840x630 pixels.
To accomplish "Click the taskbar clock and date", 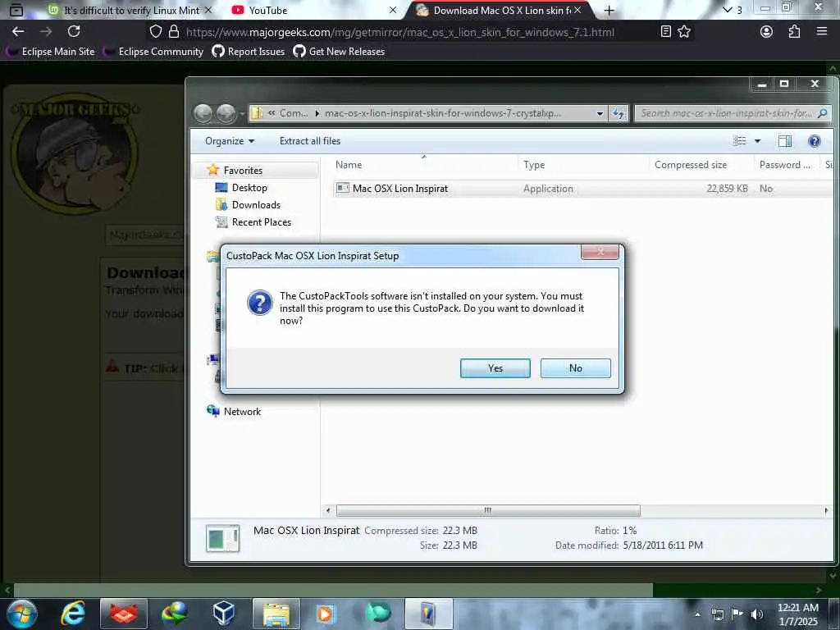I will (797, 614).
